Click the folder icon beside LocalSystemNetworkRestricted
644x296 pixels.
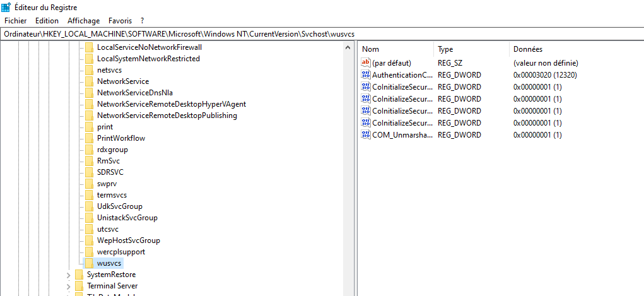click(x=89, y=59)
